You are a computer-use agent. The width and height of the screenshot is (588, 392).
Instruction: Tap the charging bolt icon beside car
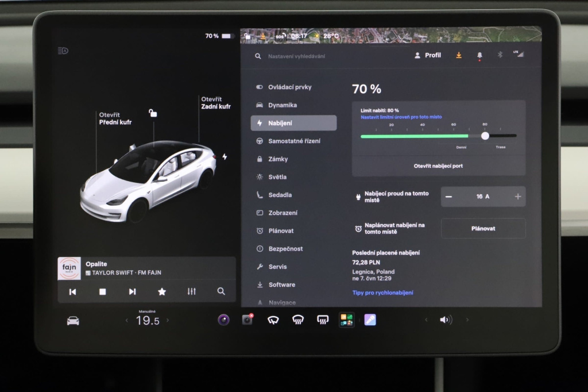coord(225,156)
